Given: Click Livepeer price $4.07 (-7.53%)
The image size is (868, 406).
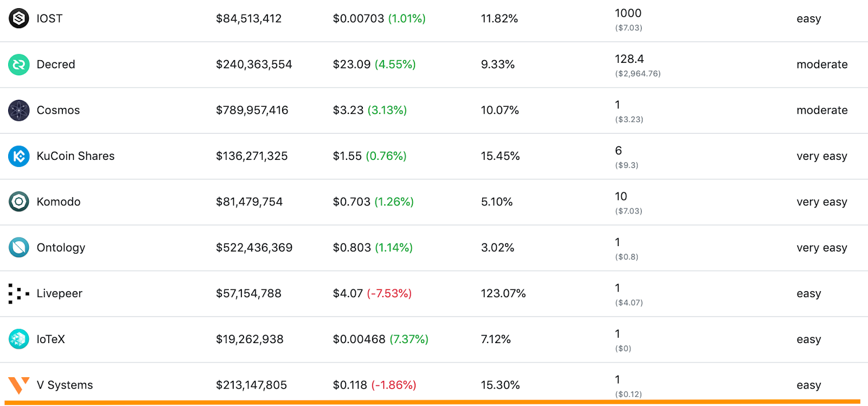Looking at the screenshot, I should pyautogui.click(x=372, y=293).
